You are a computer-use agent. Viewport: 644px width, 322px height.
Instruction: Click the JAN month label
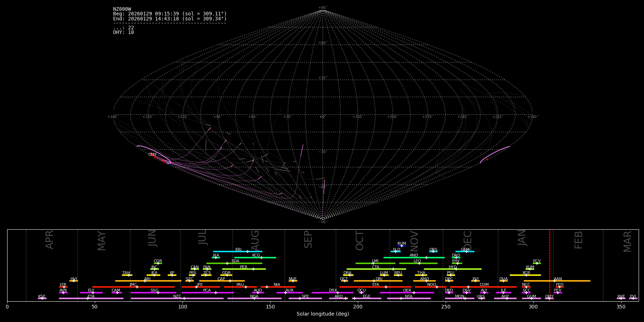tap(522, 238)
